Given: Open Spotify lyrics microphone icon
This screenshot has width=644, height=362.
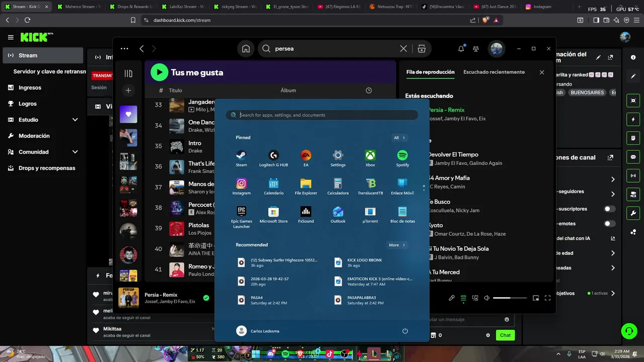Looking at the screenshot, I should tap(452, 298).
